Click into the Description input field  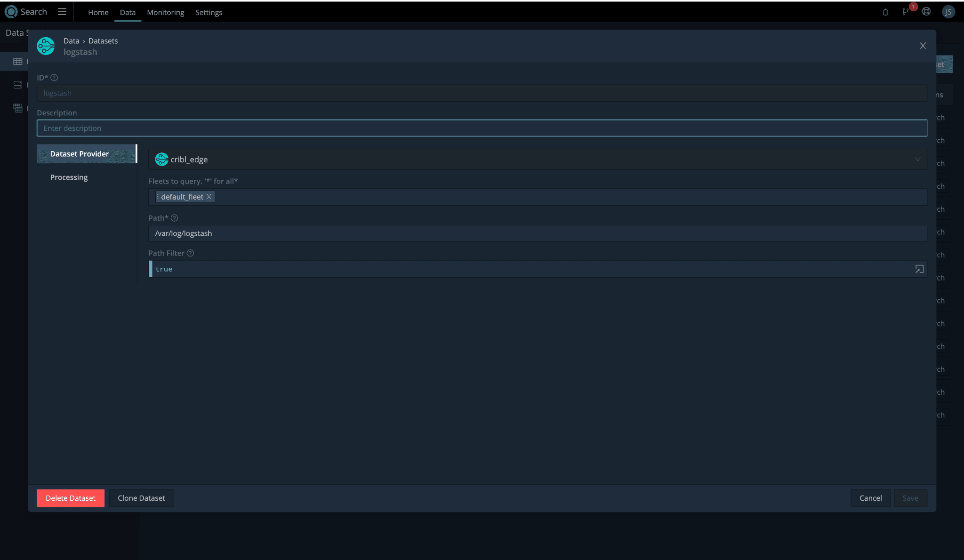pyautogui.click(x=481, y=128)
